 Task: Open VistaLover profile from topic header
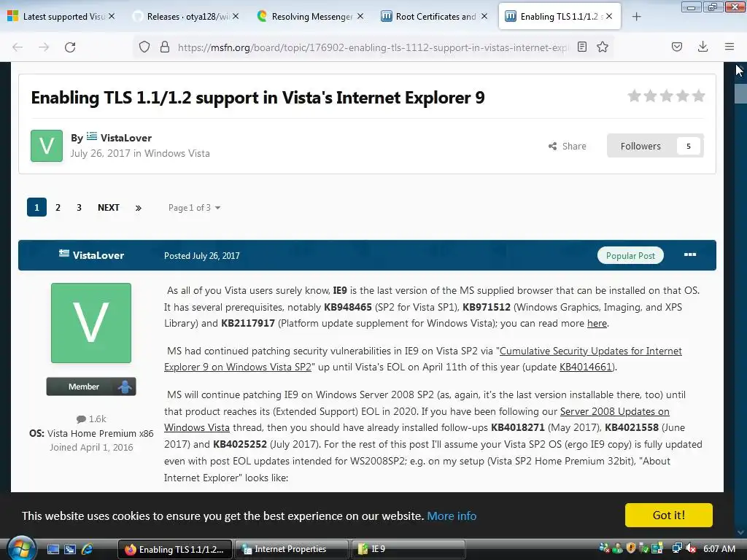[125, 138]
